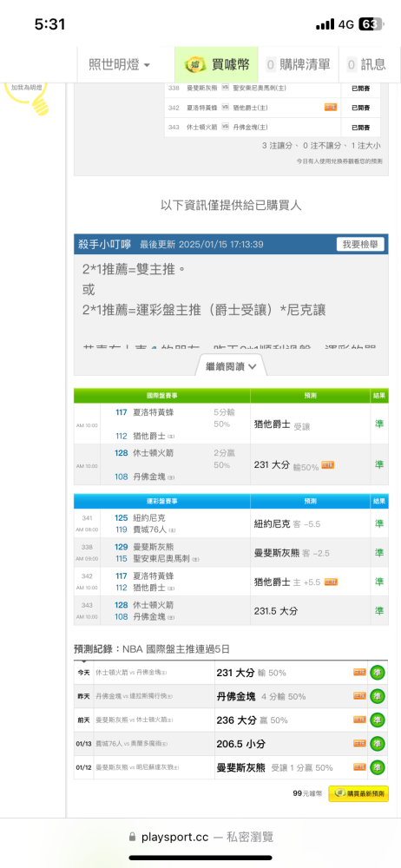This screenshot has width=401, height=868.
Task: Click the orange badge in 今天 record row
Action: click(359, 672)
